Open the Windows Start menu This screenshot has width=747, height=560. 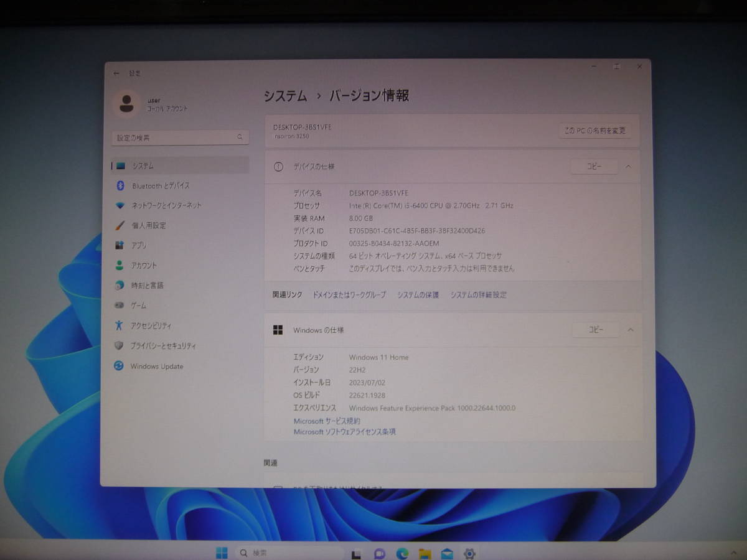(x=222, y=553)
